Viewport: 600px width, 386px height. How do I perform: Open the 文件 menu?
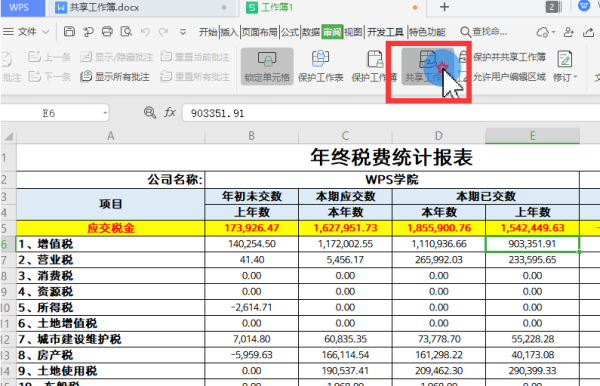[27, 32]
